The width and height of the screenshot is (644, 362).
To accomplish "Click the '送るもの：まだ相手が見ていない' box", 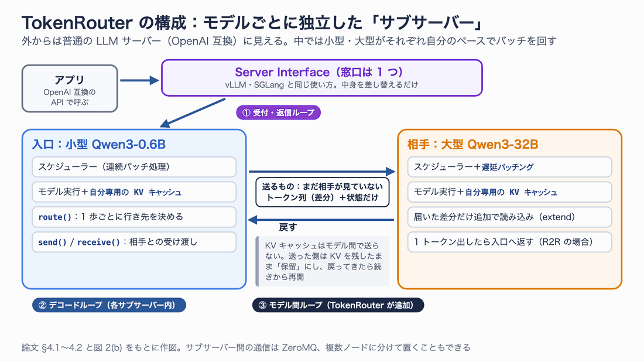I will click(323, 192).
